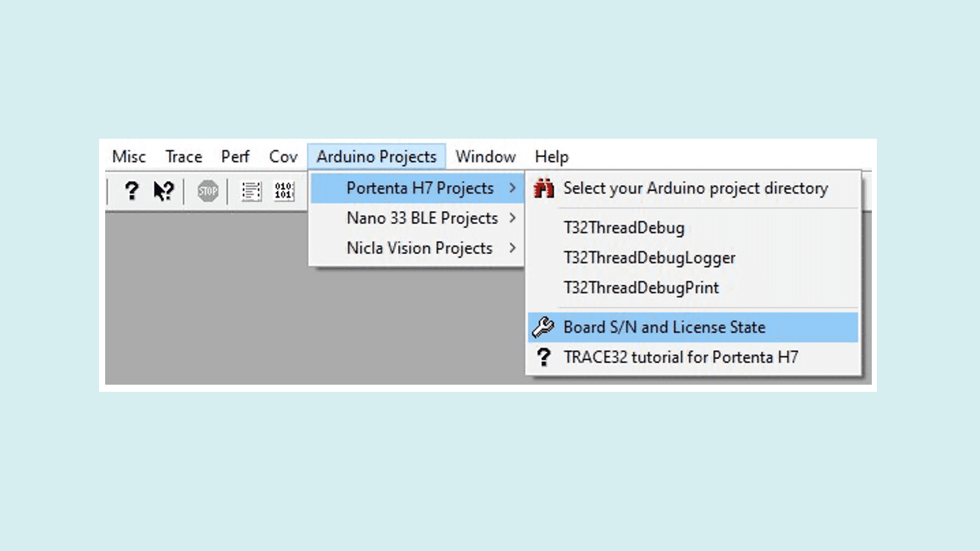The height and width of the screenshot is (551, 980).
Task: Open the Trace menu
Action: tap(183, 157)
